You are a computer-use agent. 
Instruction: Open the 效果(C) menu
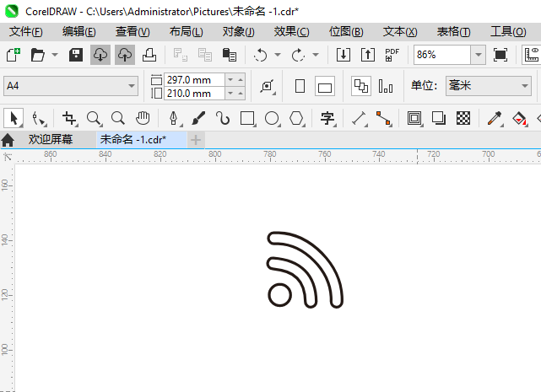point(291,32)
